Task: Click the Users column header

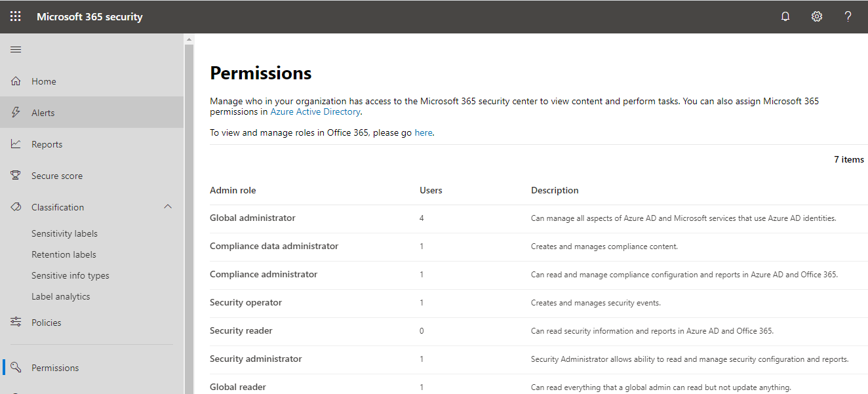Action: pyautogui.click(x=431, y=190)
